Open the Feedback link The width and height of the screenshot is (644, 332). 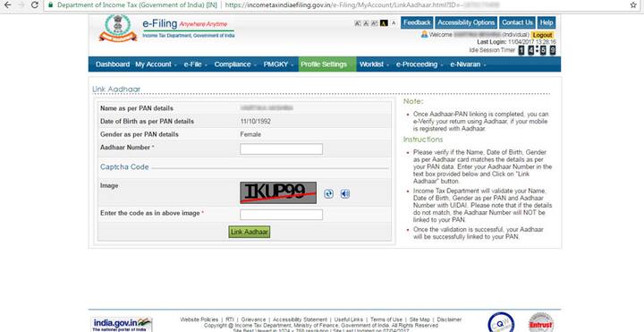[x=417, y=22]
